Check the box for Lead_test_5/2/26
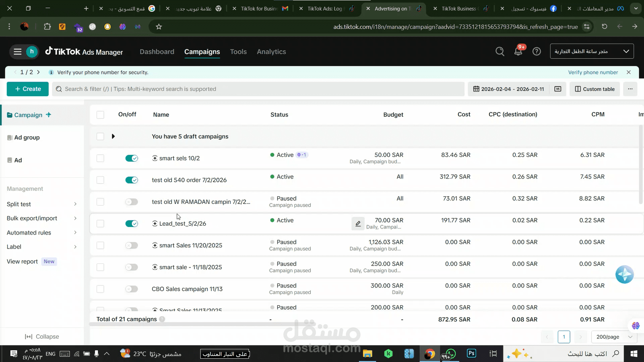This screenshot has height=362, width=644. 100,224
